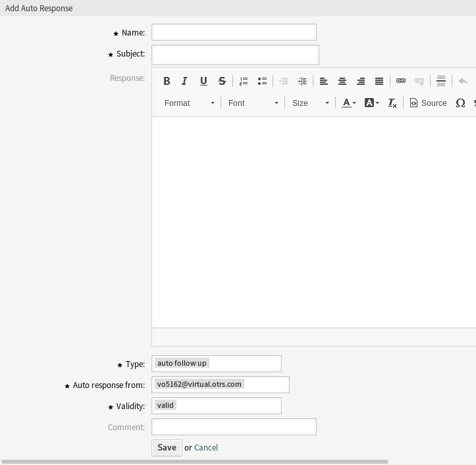Click the Save button
Screen dimensions: 476x465
167,448
